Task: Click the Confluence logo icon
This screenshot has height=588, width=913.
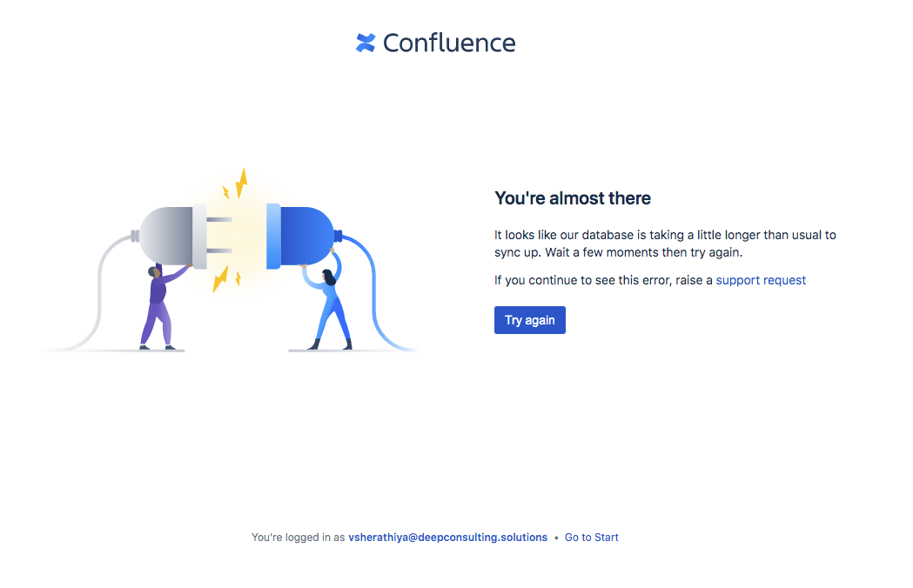Action: [366, 43]
